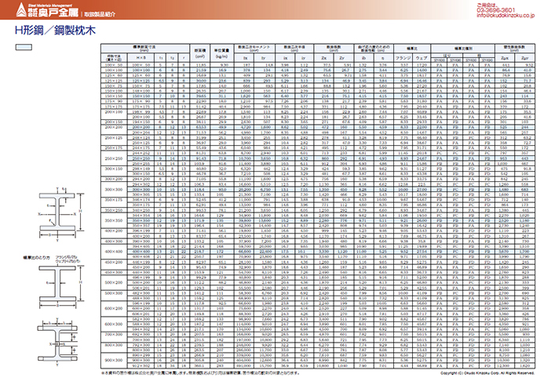The width and height of the screenshot is (551, 392).
Task: Click the light blue legend swatch
Action: pyautogui.click(x=24, y=47)
